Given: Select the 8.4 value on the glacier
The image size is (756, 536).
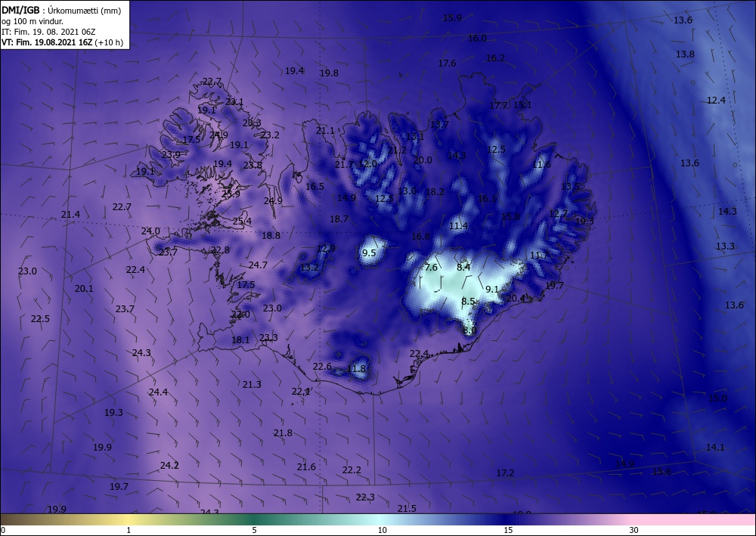Looking at the screenshot, I should [x=463, y=267].
